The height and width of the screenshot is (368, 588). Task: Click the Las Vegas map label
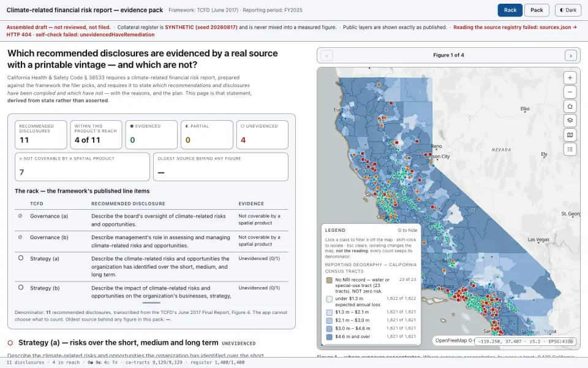(x=538, y=240)
